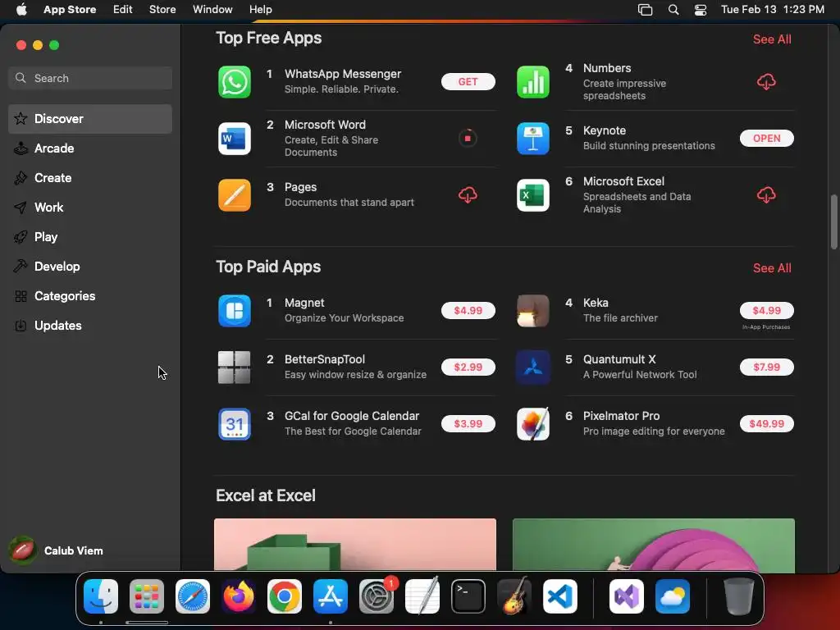Open the WhatsApp Messenger app icon
Image resolution: width=840 pixels, height=630 pixels.
pyautogui.click(x=234, y=82)
